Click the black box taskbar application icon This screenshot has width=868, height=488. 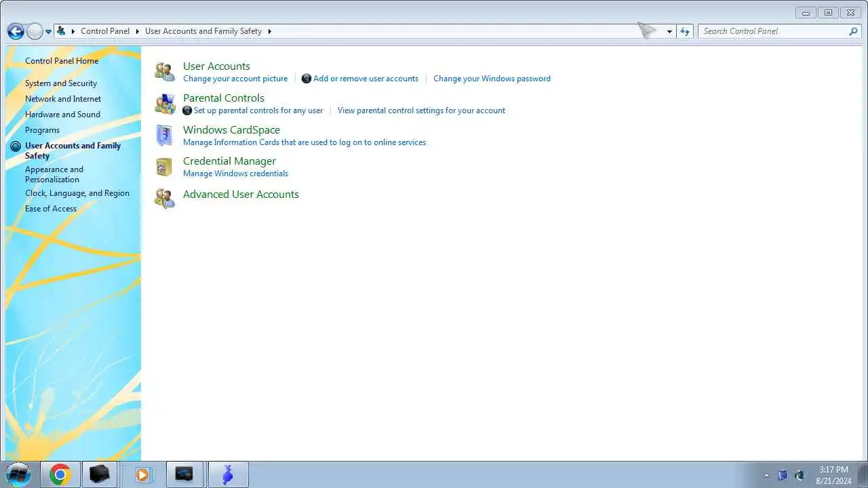pyautogui.click(x=100, y=474)
